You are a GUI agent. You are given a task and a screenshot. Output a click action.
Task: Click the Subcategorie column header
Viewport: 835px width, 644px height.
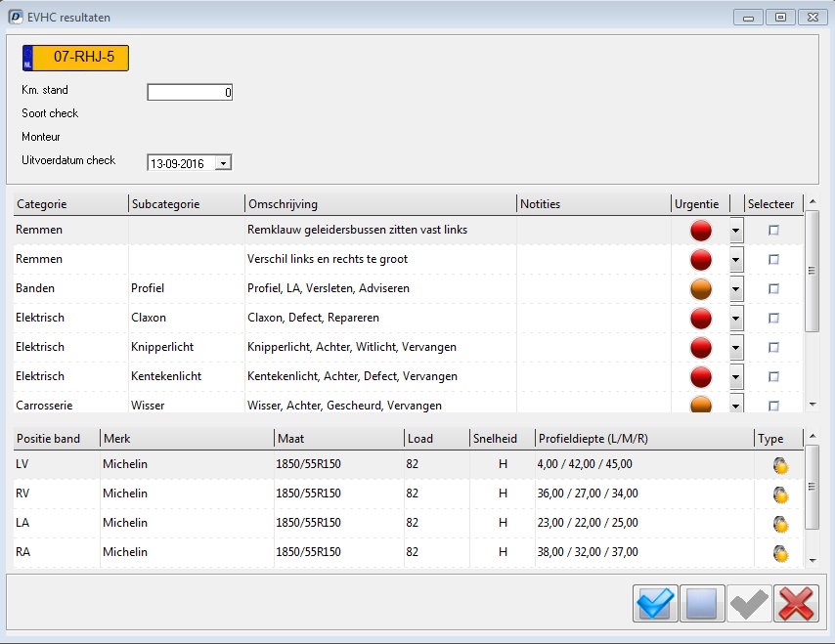187,204
